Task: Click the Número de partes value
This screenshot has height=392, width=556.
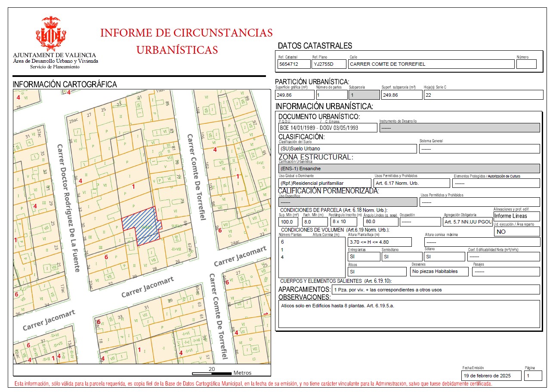Action: coord(331,95)
